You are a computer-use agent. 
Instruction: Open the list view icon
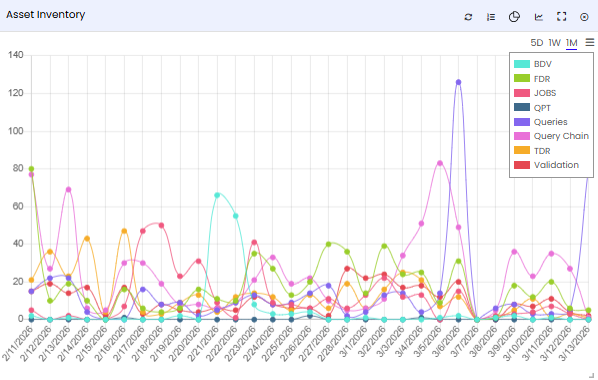[x=491, y=17]
